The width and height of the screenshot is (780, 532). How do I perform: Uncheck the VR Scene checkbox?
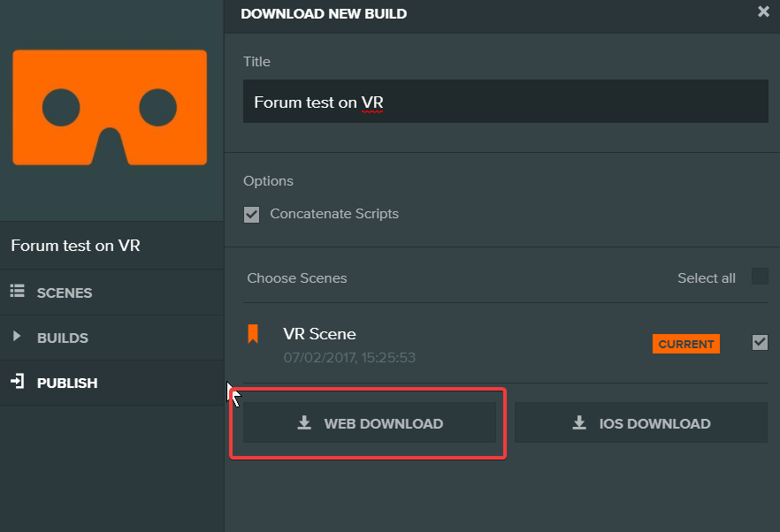pos(760,343)
